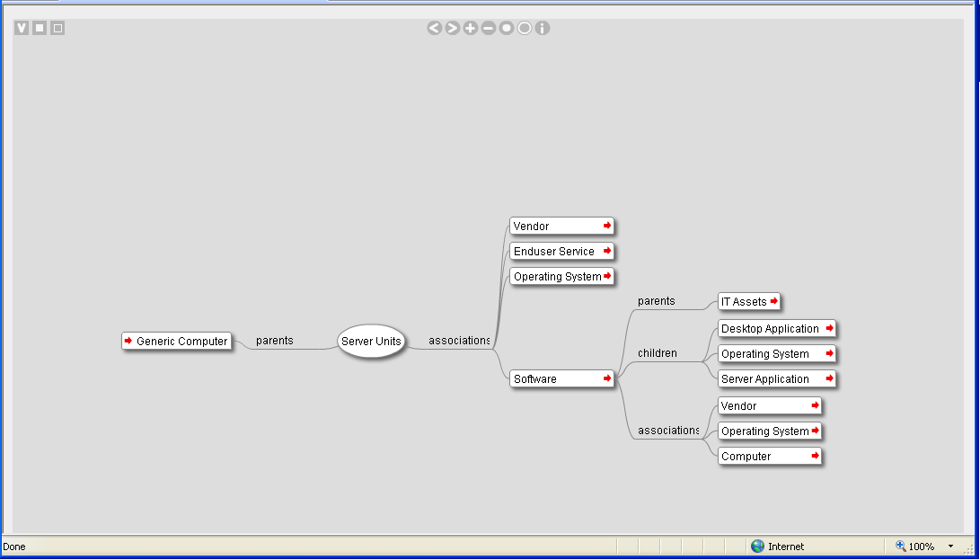This screenshot has width=980, height=560.
Task: Expand Operating System node under children
Action: coord(829,353)
